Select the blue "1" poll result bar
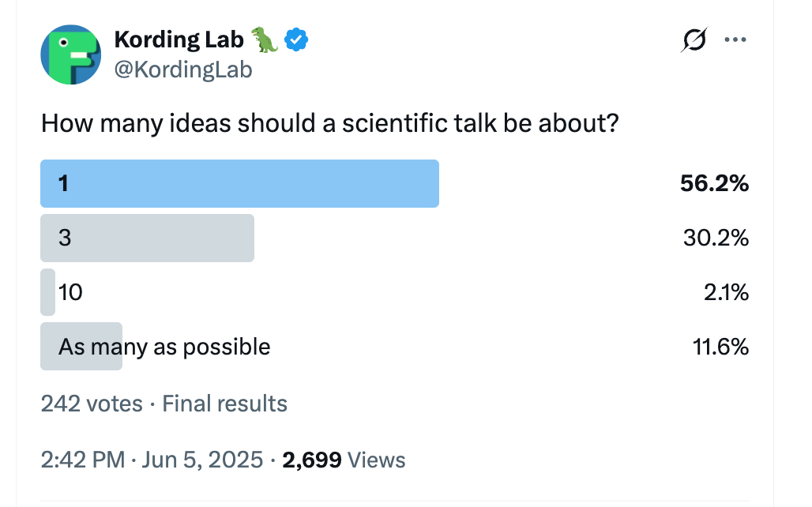812x507 pixels. [x=239, y=184]
